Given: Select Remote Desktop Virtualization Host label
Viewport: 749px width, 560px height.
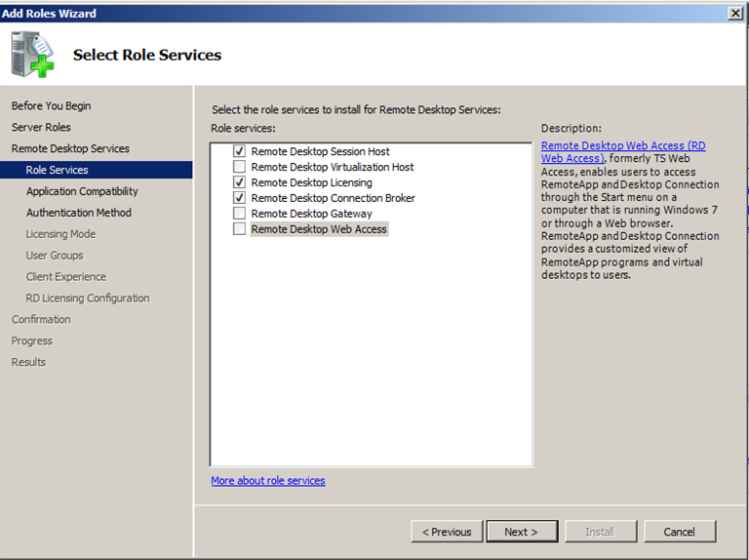Looking at the screenshot, I should pyautogui.click(x=333, y=167).
